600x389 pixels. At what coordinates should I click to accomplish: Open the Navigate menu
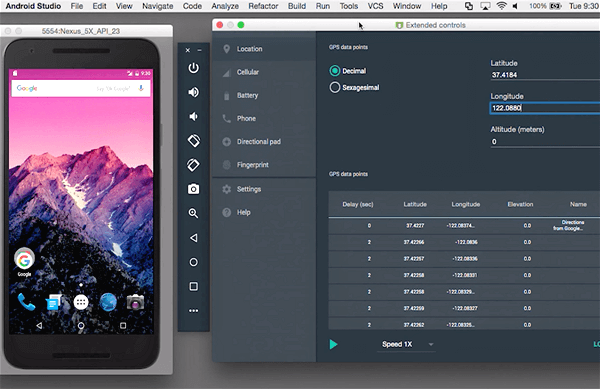pos(158,6)
